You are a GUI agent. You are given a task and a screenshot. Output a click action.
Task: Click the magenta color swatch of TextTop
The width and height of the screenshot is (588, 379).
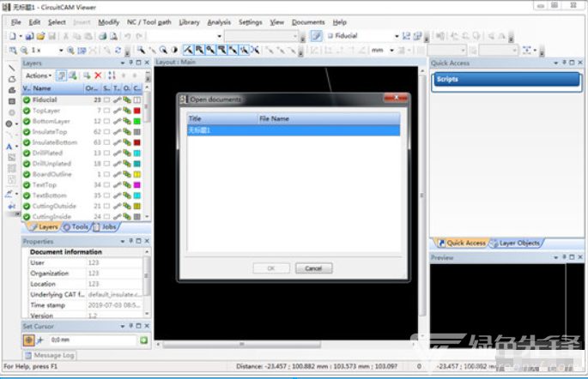pyautogui.click(x=136, y=185)
